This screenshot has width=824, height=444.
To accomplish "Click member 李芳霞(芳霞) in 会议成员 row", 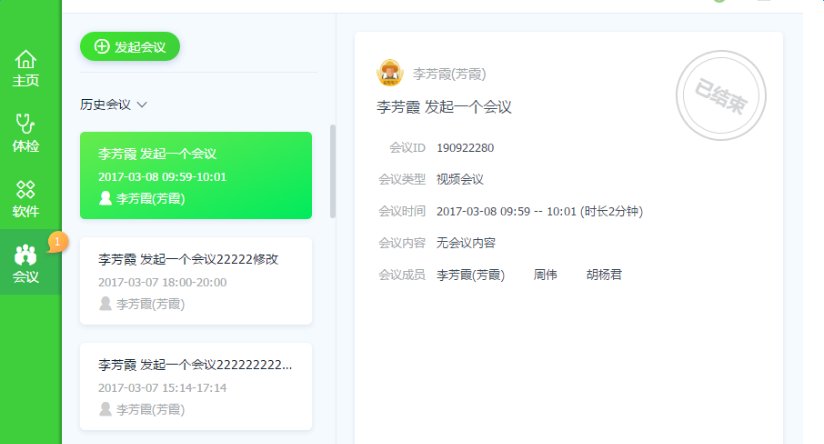I will pyautogui.click(x=470, y=275).
